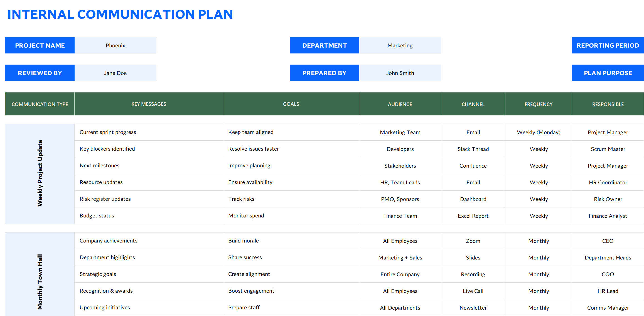This screenshot has height=316, width=644.
Task: Select the Department highlights cell
Action: point(149,258)
